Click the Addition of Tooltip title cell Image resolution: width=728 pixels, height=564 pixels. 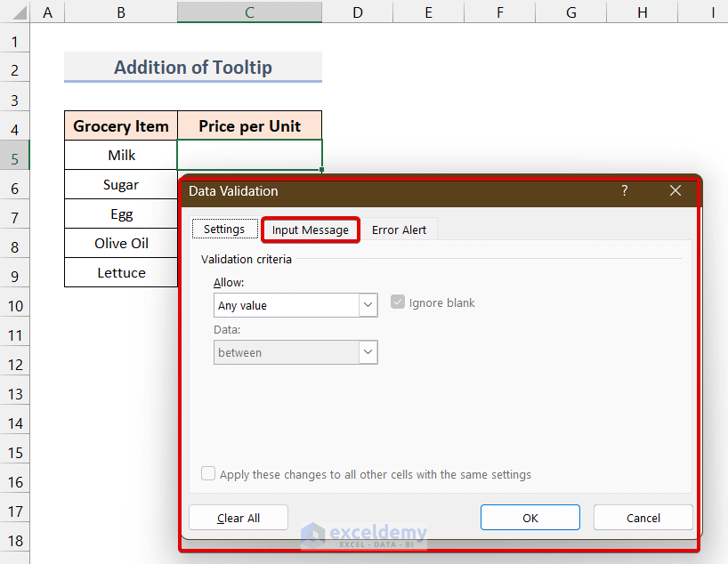(193, 68)
